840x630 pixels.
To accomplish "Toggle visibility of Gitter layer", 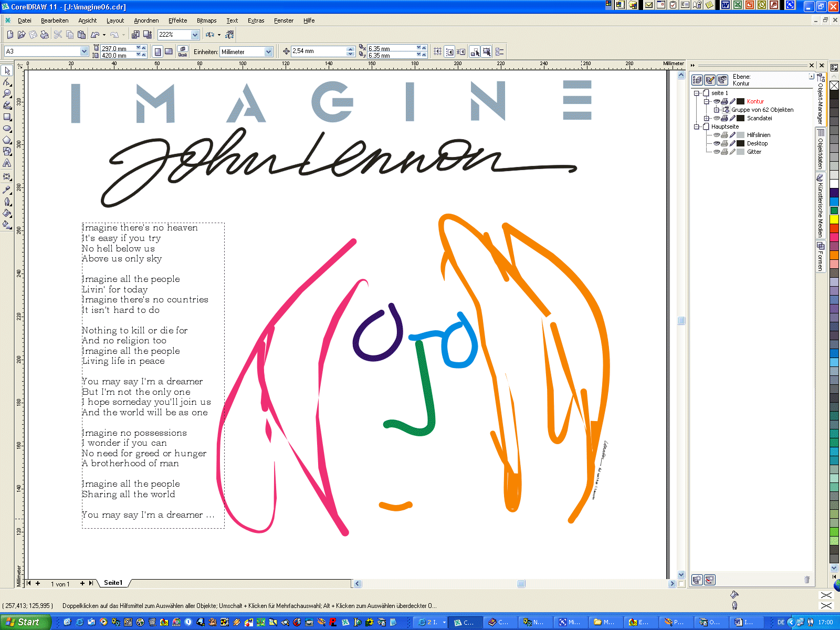I will coord(717,152).
